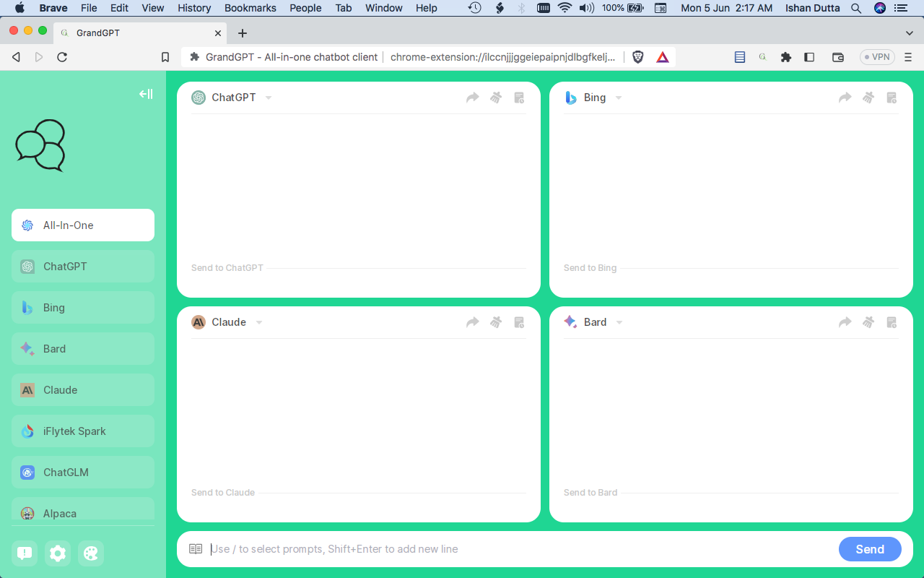
Task: Open the browser extensions puzzle icon
Action: (x=786, y=57)
